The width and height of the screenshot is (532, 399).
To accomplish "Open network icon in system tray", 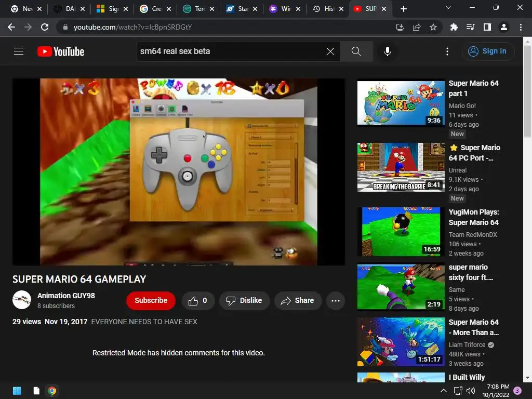I will [x=458, y=391].
